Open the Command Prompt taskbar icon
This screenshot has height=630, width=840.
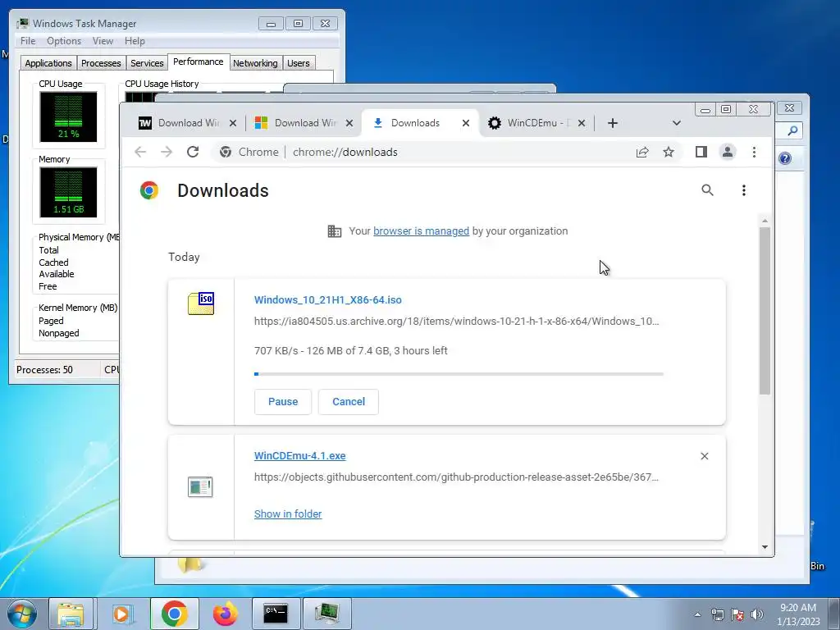[276, 614]
